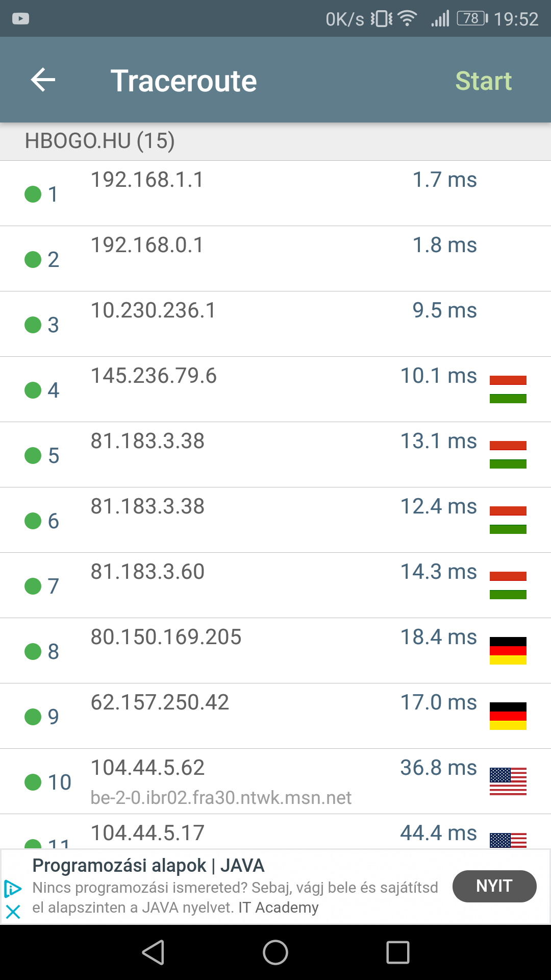Tap the 62.157.250.42 address on hop 9
551x980 pixels.
pos(160,703)
